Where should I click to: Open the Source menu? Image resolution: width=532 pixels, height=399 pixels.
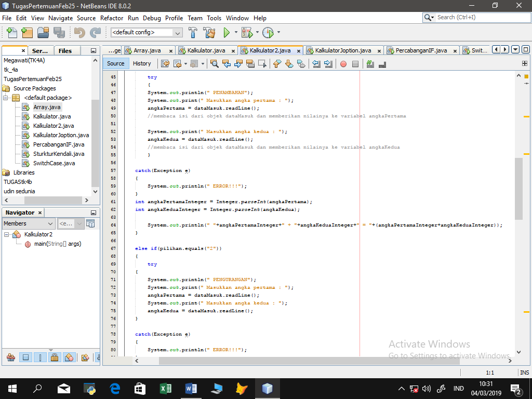(86, 18)
